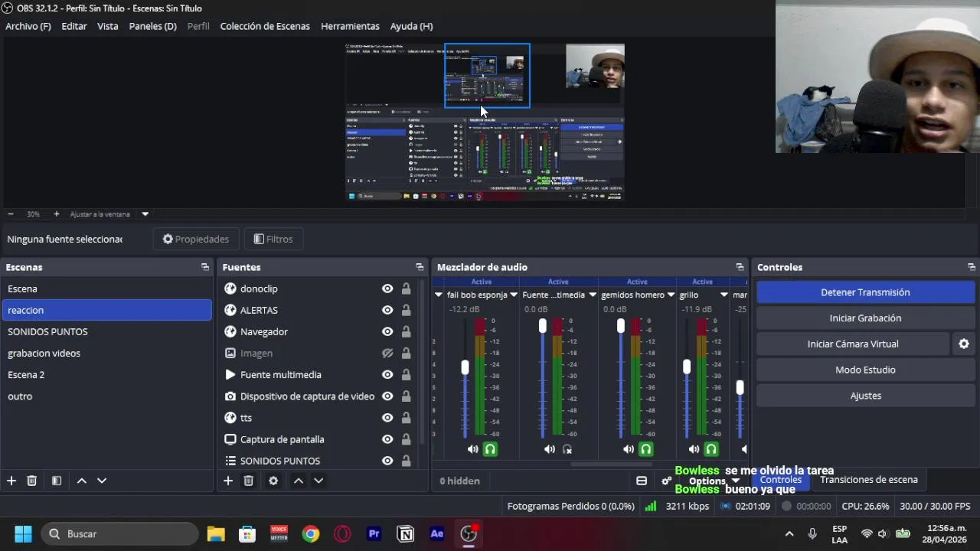Click the Windows taskbar search box Buscar
Screen dimensions: 980x551
pyautogui.click(x=120, y=533)
